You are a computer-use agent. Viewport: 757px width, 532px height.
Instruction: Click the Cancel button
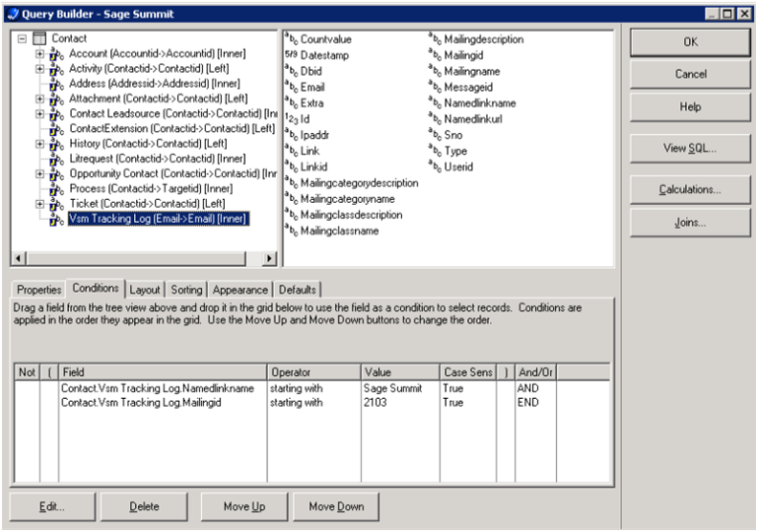point(690,74)
